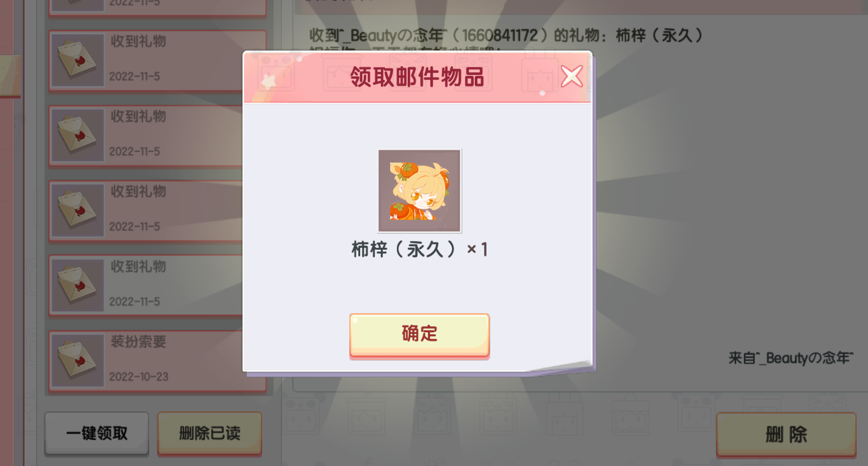
Task: Open the third 收到礼物 mail entry
Action: click(146, 211)
